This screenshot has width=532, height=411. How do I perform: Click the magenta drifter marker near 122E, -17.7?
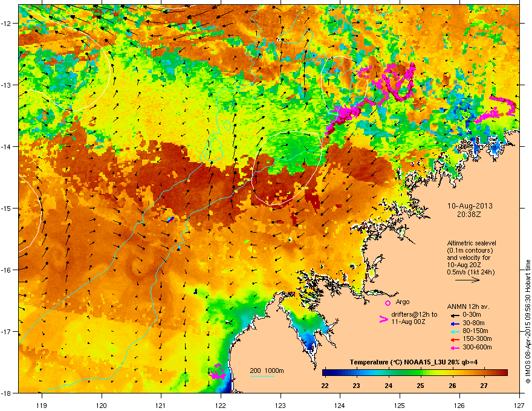coord(218,372)
